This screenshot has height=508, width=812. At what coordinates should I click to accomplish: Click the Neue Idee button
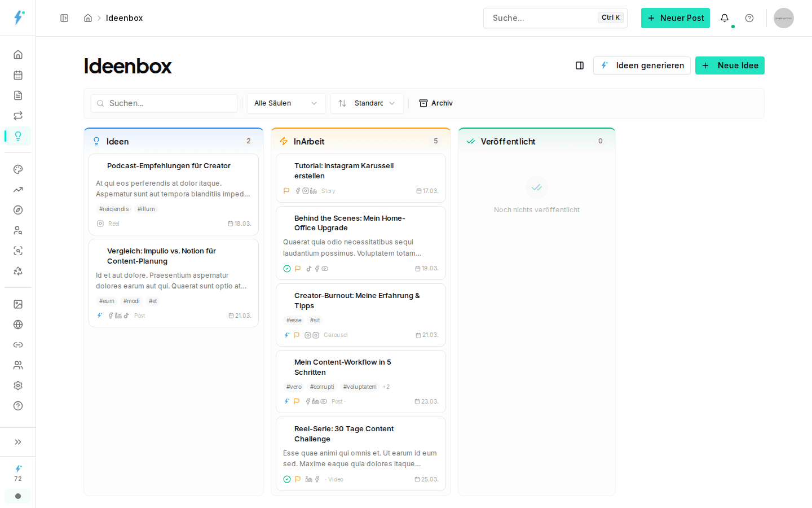[730, 65]
